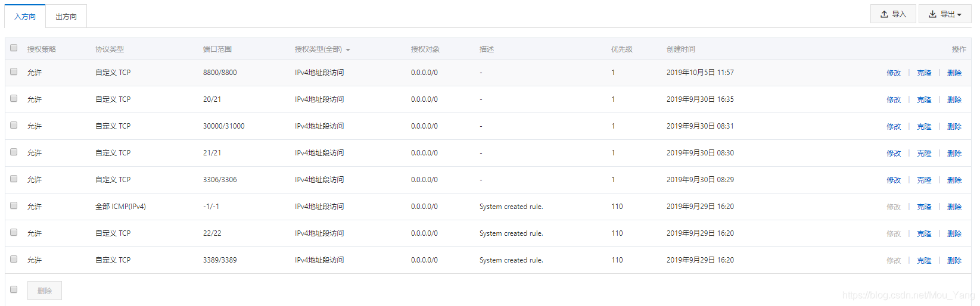This screenshot has height=306, width=980.
Task: Check the row with port 8800/8800
Action: click(14, 71)
